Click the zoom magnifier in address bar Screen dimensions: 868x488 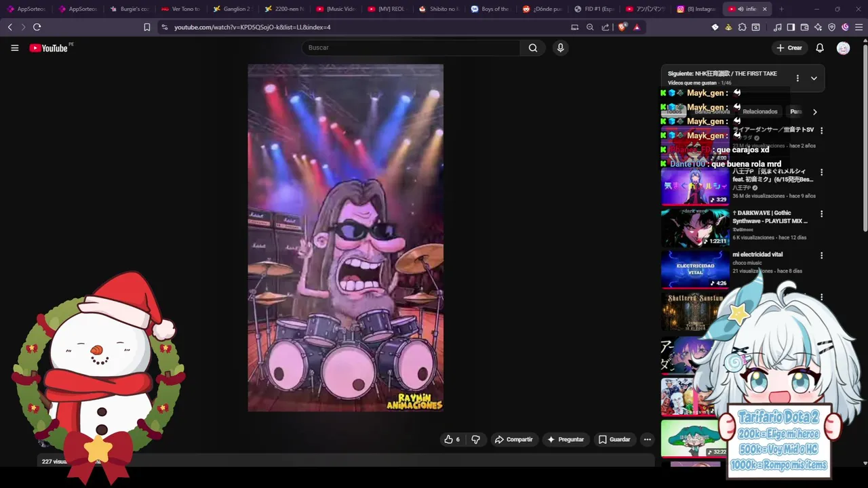pyautogui.click(x=590, y=27)
